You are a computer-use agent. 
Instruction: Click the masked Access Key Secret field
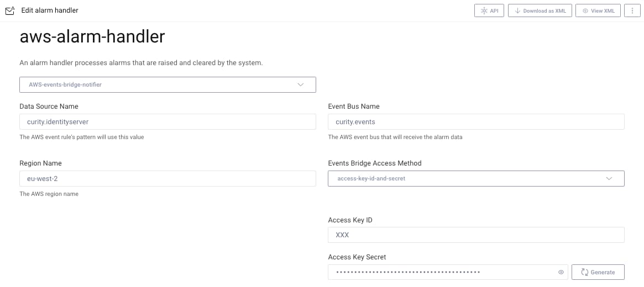click(442, 272)
